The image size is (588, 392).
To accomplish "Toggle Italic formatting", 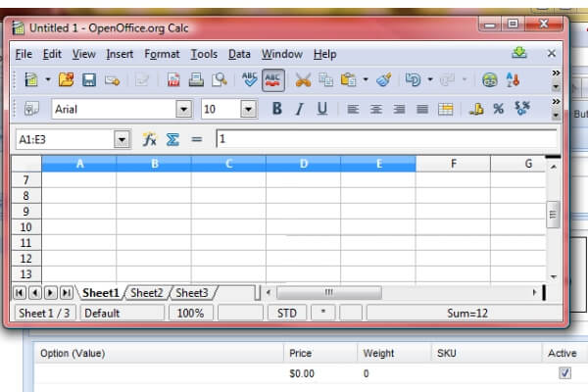I will click(x=299, y=109).
